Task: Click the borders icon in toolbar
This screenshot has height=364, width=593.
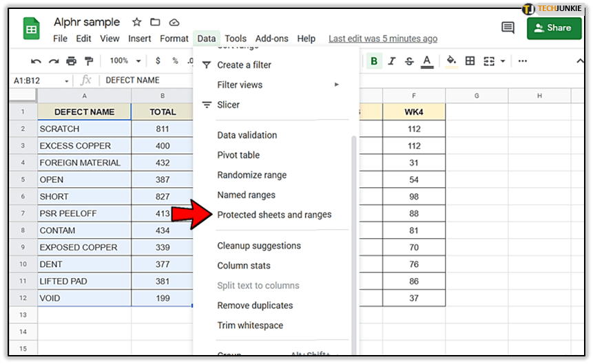Action: 470,61
